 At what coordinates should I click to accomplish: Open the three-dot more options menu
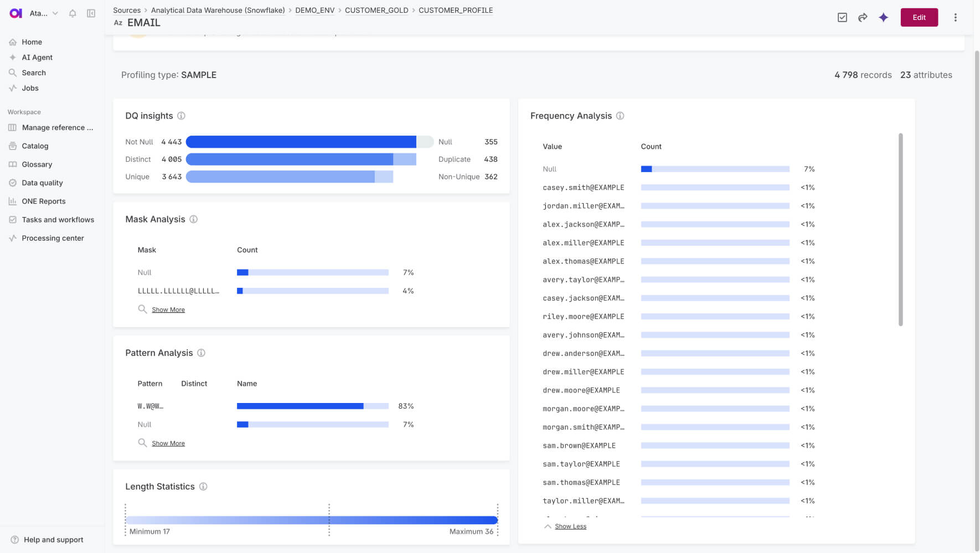tap(955, 18)
